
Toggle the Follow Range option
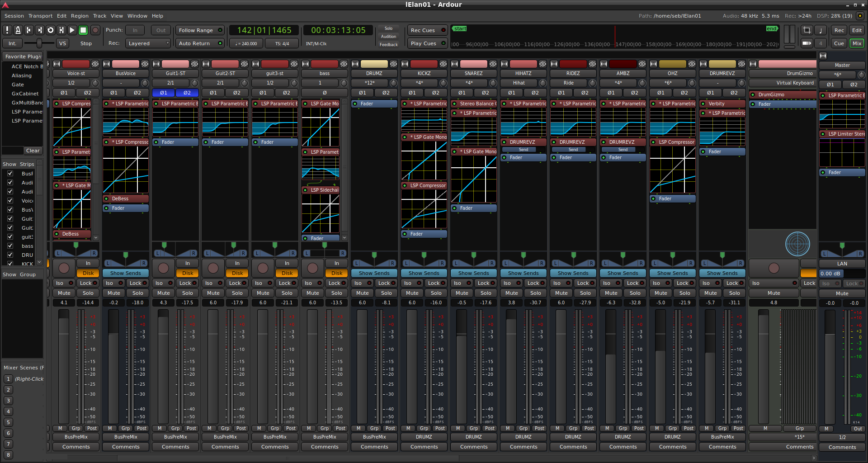pyautogui.click(x=200, y=30)
